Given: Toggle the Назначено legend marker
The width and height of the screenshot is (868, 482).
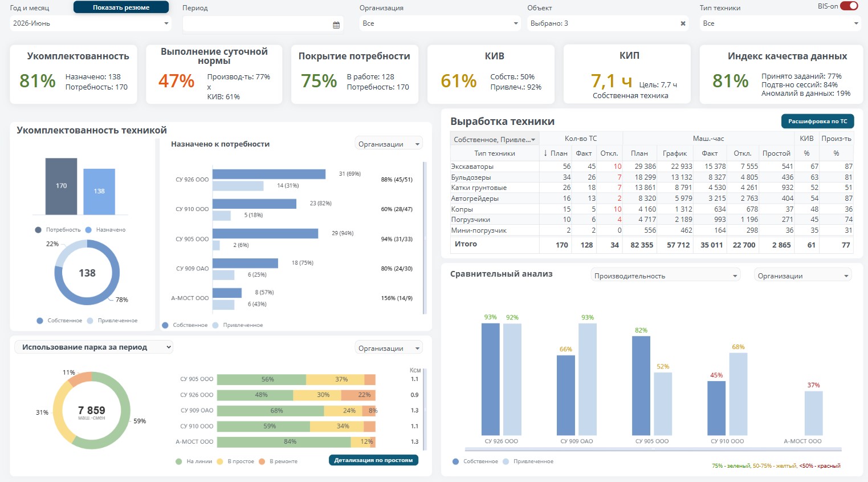Looking at the screenshot, I should coord(88,230).
